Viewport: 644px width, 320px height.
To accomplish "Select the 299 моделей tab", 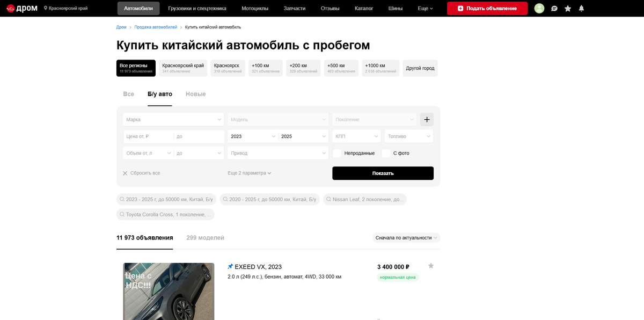I will (206, 237).
